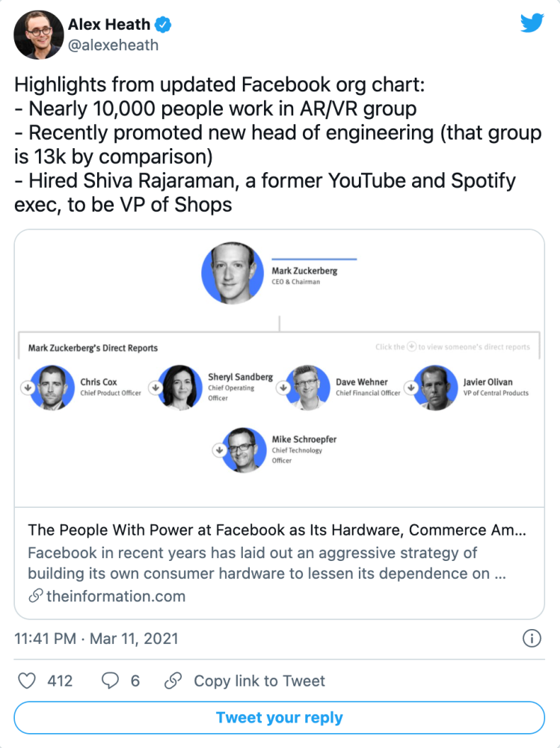Viewport: 560px width, 748px height.
Task: Click Copy link to Tweet text
Action: coord(259,681)
